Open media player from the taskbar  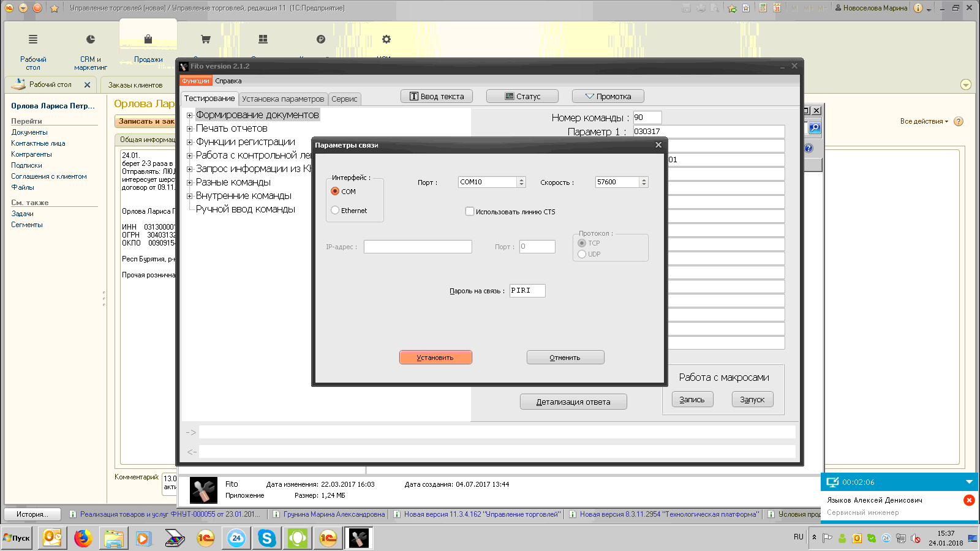click(x=144, y=538)
